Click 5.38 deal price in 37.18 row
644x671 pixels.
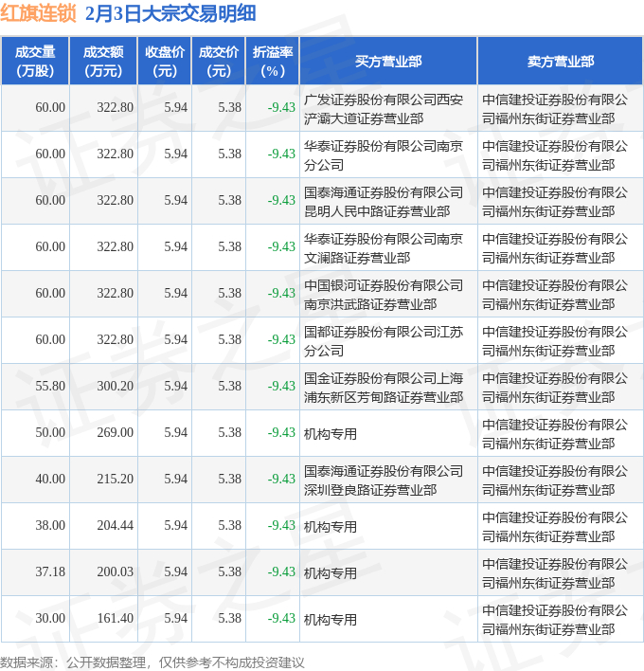point(229,571)
